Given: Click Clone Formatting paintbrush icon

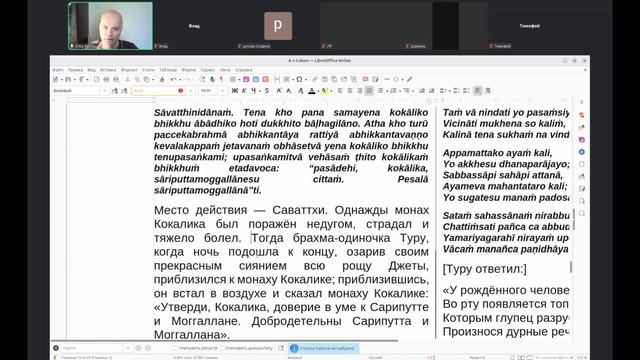Looking at the screenshot, I should click(x=162, y=80).
